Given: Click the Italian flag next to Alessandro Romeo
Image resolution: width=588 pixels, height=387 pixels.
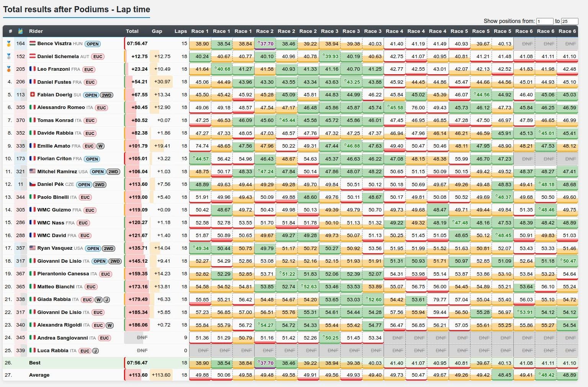Looking at the screenshot, I should 33,107.
